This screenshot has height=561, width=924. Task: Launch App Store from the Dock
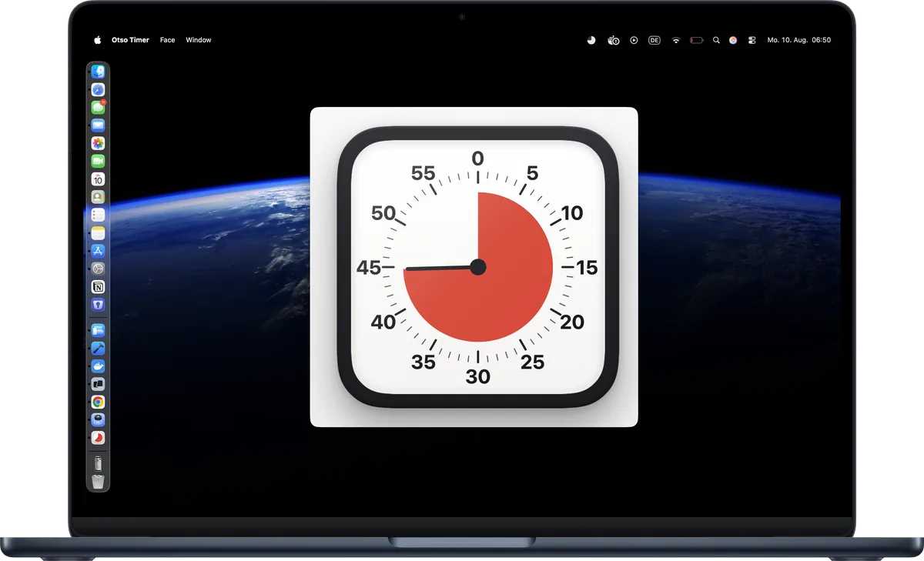pyautogui.click(x=98, y=251)
